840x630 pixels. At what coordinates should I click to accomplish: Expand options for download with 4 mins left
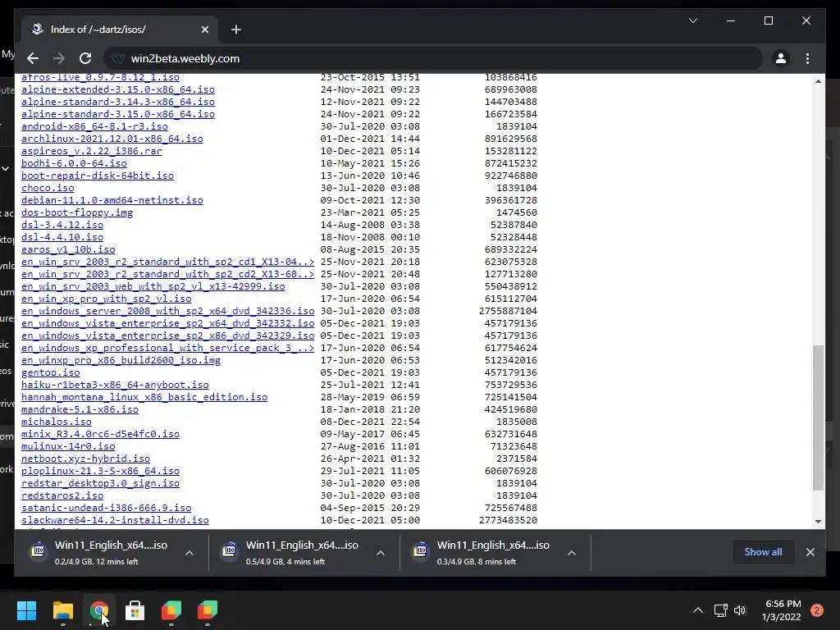pos(381,553)
